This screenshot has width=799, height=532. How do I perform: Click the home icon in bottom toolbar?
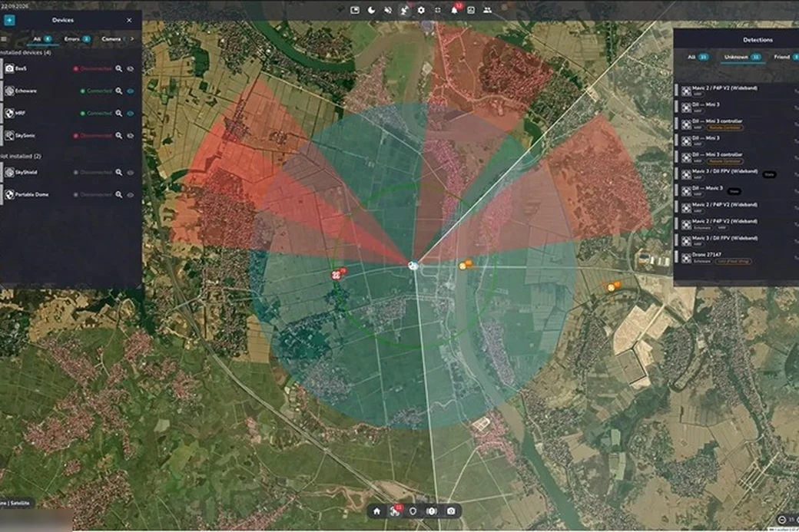click(376, 511)
